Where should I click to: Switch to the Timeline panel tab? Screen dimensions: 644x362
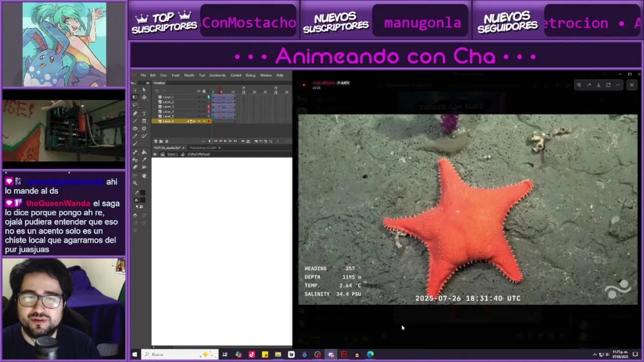[x=159, y=83]
